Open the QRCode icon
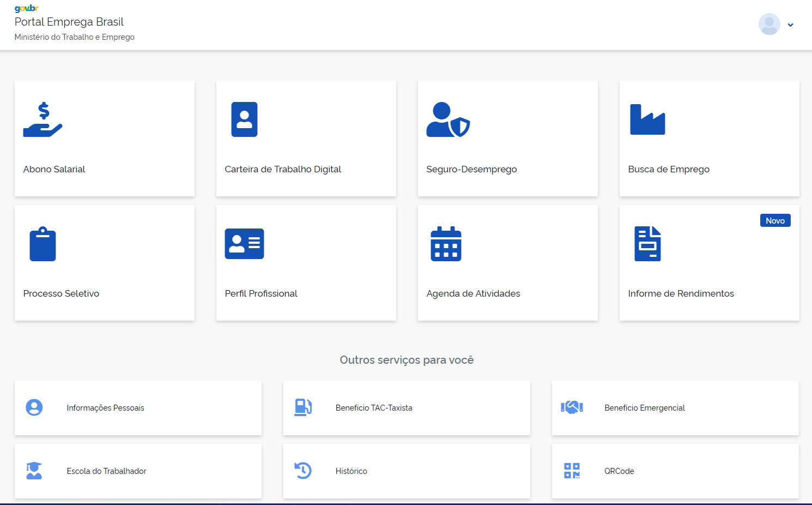This screenshot has height=505, width=812. pyautogui.click(x=572, y=471)
